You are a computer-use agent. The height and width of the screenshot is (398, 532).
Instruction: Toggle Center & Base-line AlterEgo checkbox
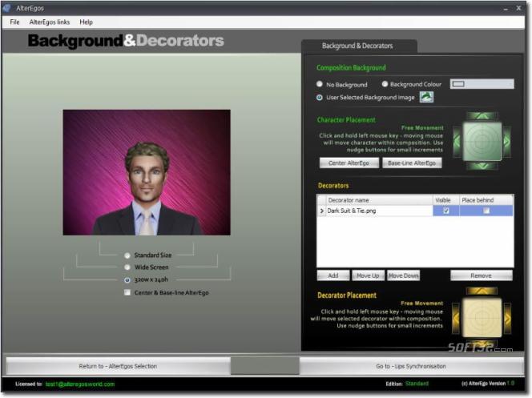[x=127, y=292]
